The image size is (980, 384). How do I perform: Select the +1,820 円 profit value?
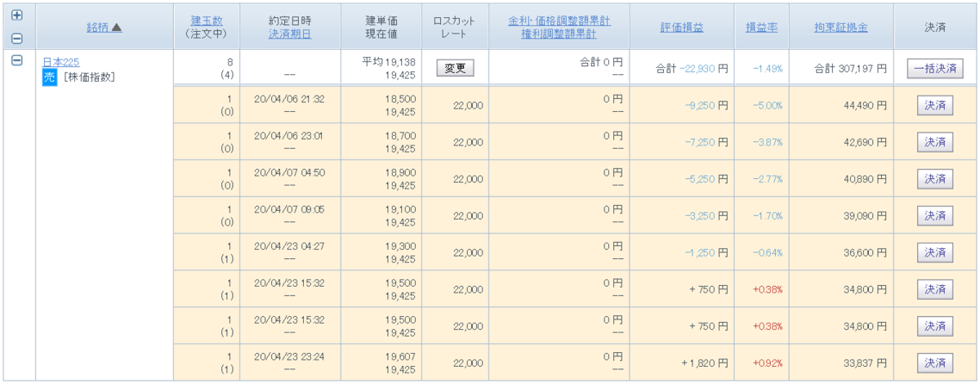[x=705, y=362]
